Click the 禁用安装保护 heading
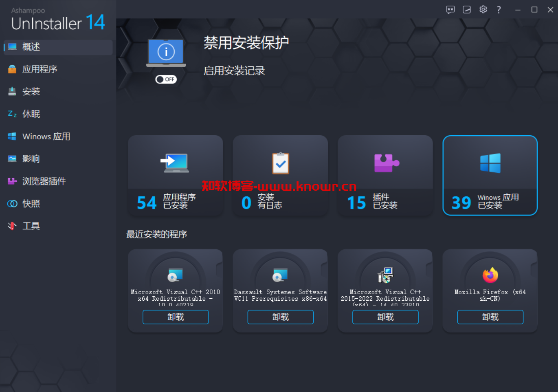Image resolution: width=558 pixels, height=392 pixels. click(246, 42)
